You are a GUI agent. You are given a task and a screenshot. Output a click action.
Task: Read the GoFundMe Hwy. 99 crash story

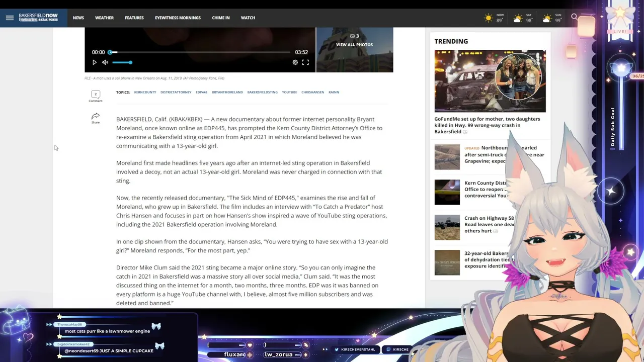pos(487,125)
